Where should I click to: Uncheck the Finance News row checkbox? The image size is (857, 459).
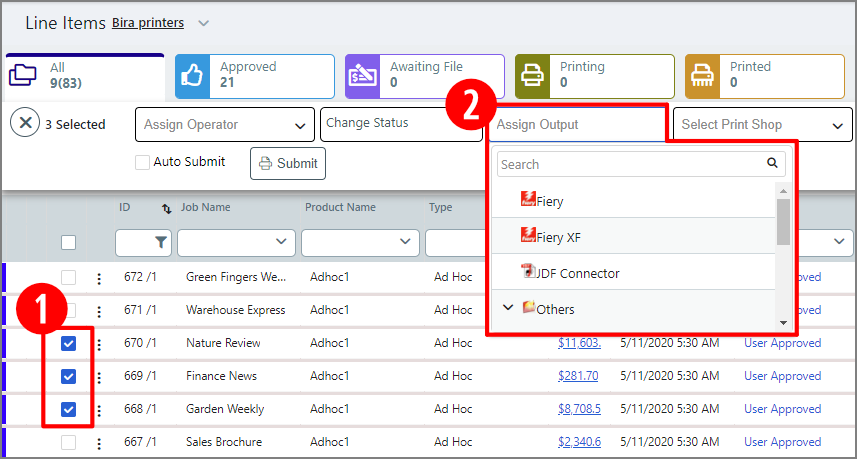point(68,376)
